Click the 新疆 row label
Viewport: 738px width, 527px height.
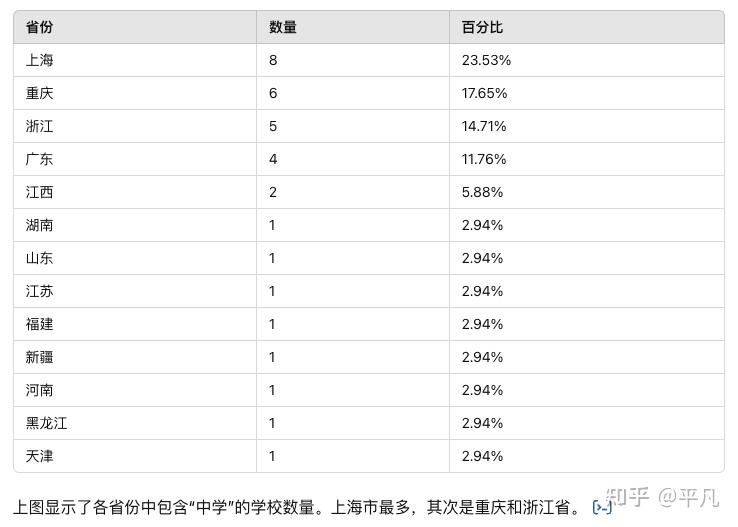(40, 357)
